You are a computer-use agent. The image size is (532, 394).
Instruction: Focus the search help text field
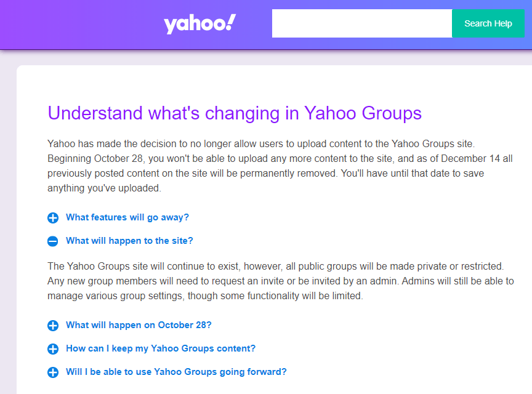pos(362,23)
